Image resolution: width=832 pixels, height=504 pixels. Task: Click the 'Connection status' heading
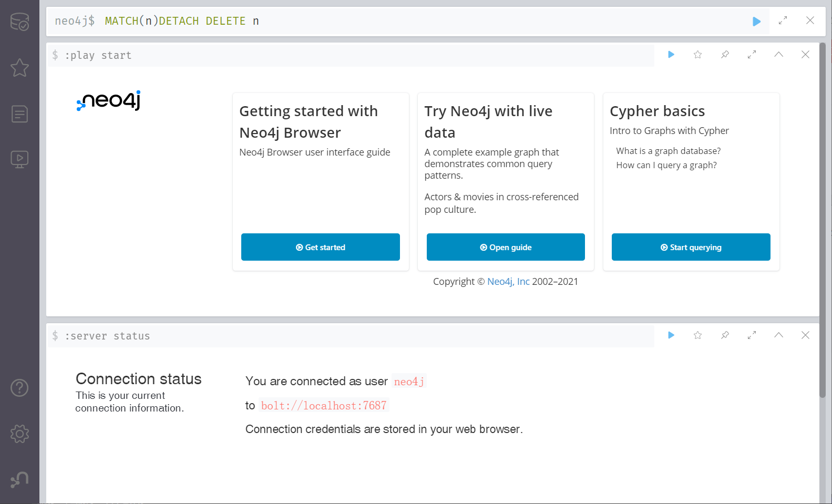coord(139,379)
